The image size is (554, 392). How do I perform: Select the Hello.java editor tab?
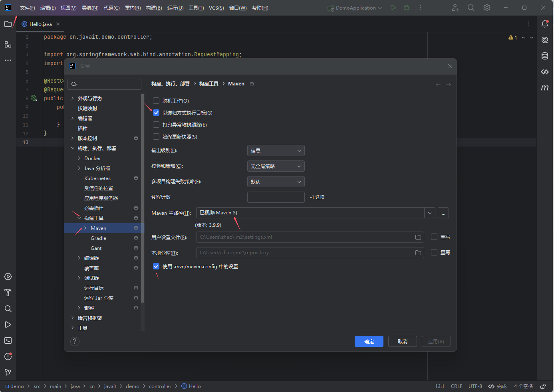40,24
